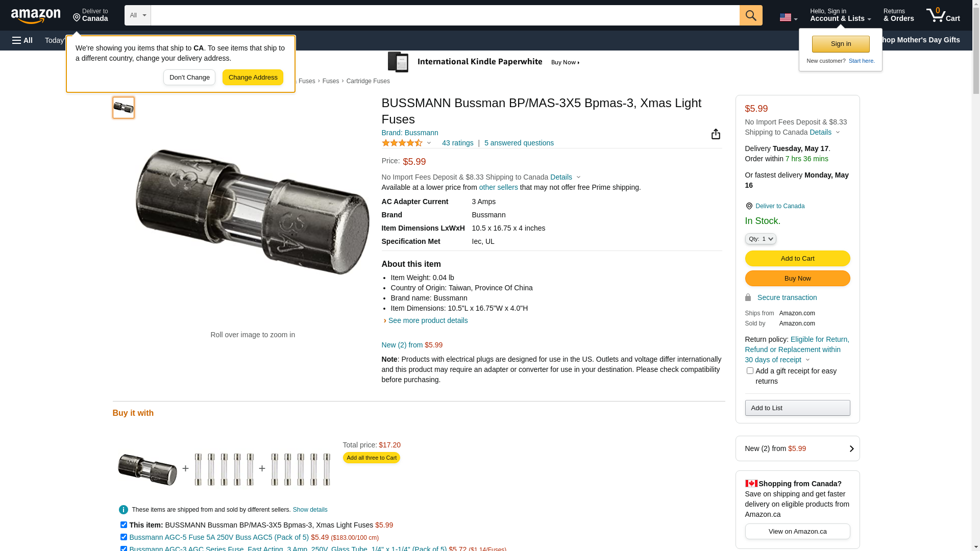Viewport: 980px width, 551px height.
Task: Click the share icon
Action: [716, 134]
